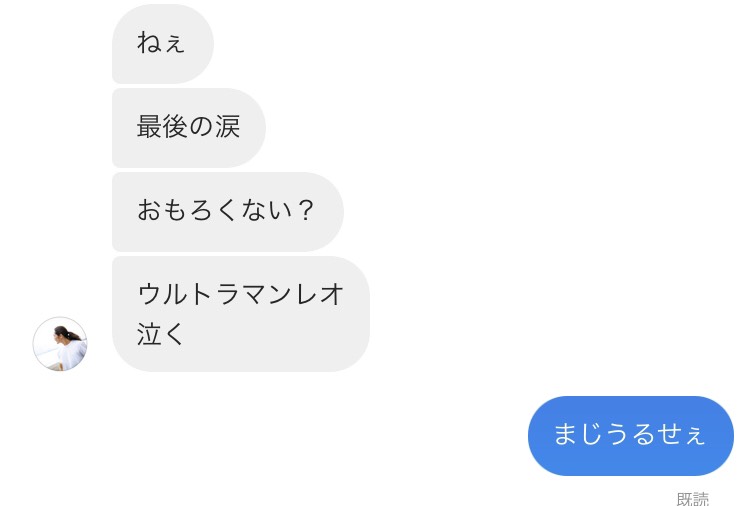The height and width of the screenshot is (506, 750).
Task: Select the only blue outgoing bubble
Action: tap(630, 436)
